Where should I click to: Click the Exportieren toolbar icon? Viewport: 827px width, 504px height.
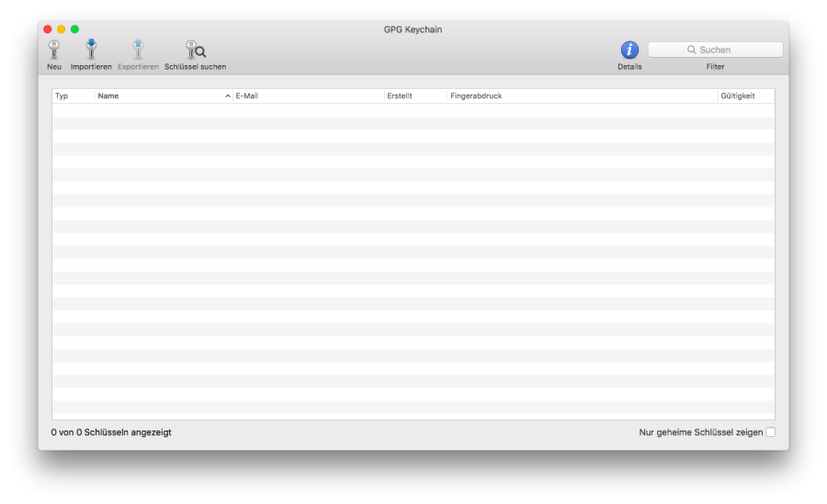(138, 50)
